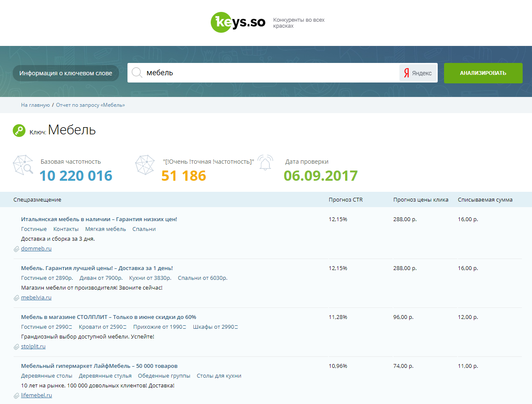532x404 pixels.
Task: Click the magnifier icon in search field
Action: coord(137,73)
